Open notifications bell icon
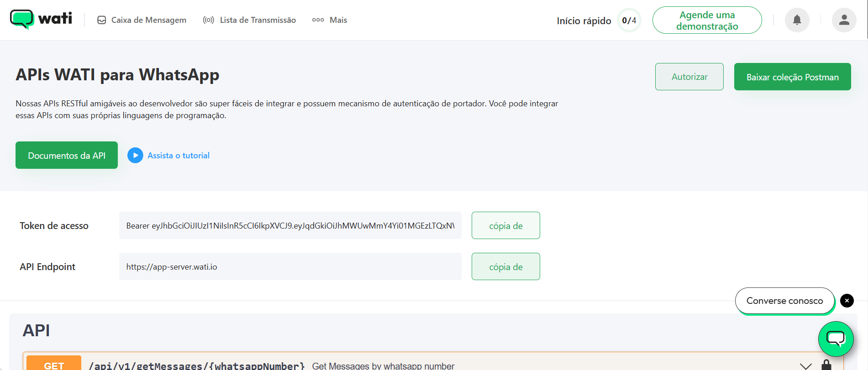 click(797, 20)
